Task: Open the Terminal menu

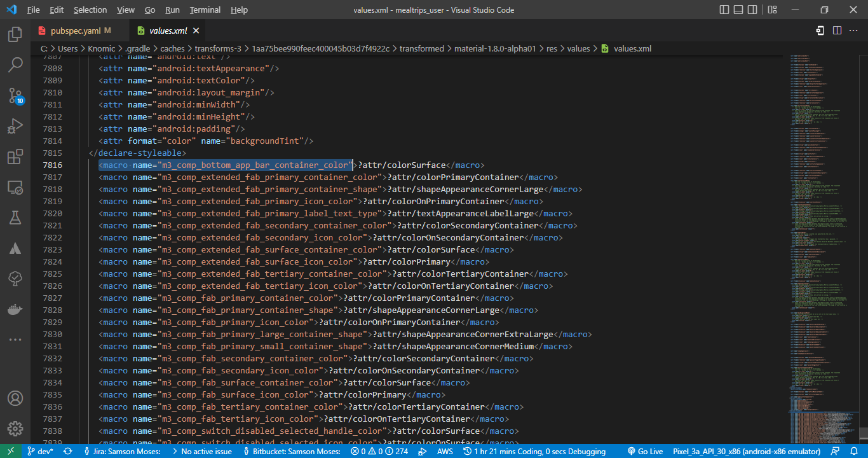Action: tap(205, 10)
